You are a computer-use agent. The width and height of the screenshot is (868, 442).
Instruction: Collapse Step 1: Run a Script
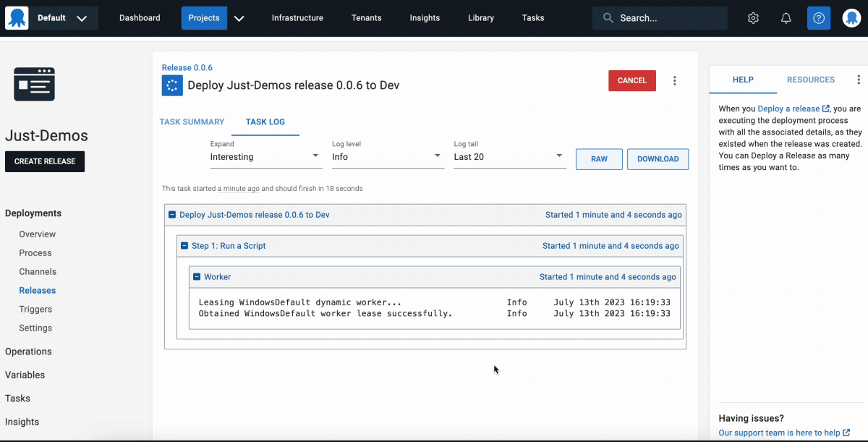tap(184, 246)
